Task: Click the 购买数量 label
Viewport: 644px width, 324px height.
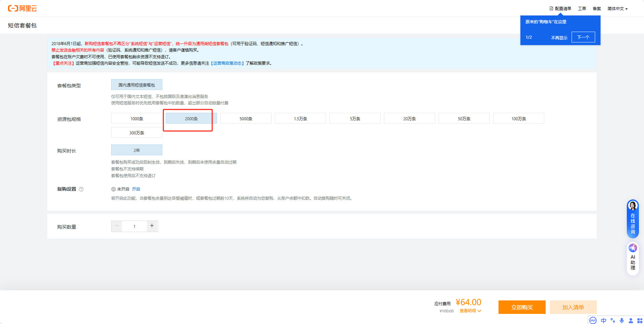Action: point(67,227)
